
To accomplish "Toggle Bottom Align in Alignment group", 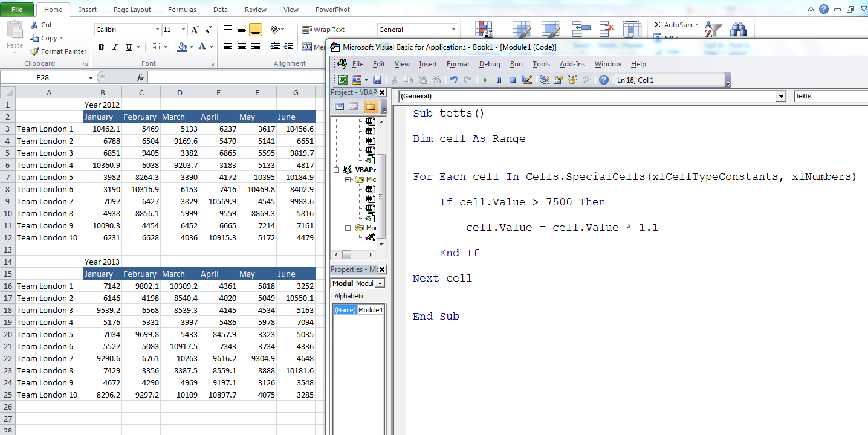I will click(x=255, y=30).
